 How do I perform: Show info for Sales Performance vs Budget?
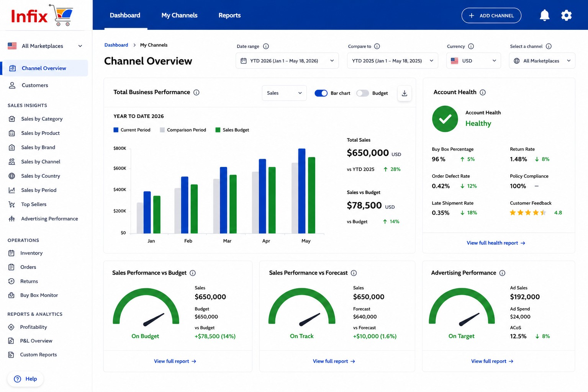(x=193, y=273)
